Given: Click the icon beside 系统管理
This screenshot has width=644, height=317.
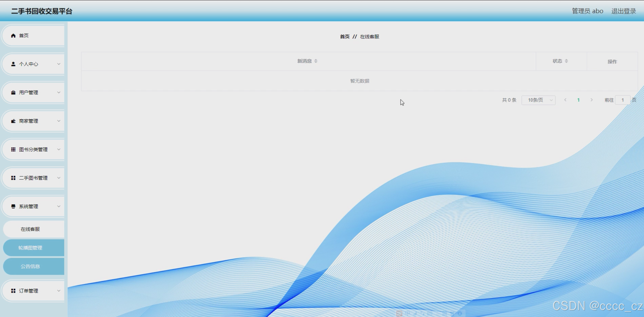Looking at the screenshot, I should click(13, 206).
